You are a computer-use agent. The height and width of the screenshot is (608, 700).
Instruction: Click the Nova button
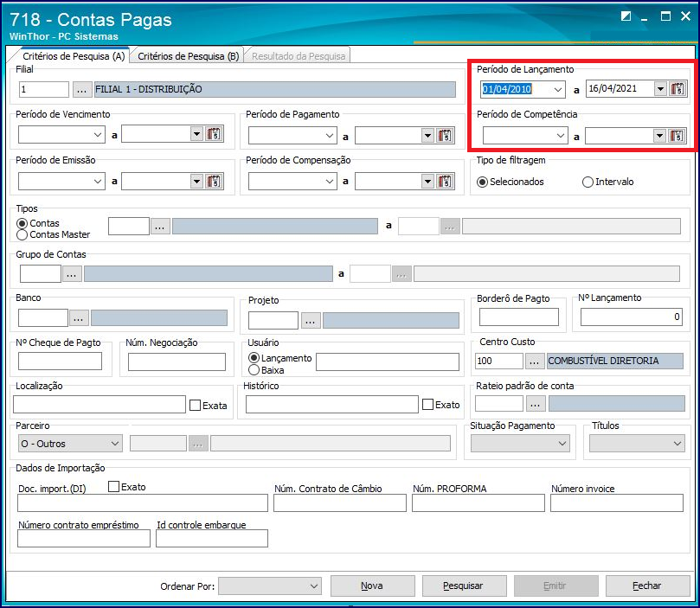[x=372, y=586]
